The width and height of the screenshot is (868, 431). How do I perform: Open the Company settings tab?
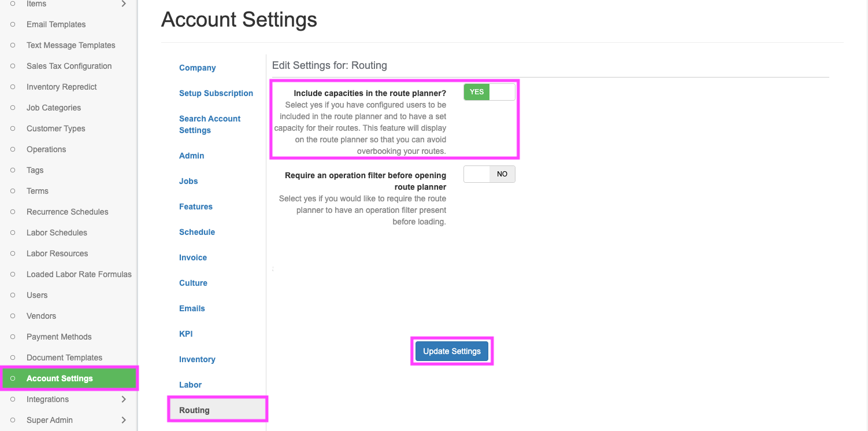pos(197,68)
